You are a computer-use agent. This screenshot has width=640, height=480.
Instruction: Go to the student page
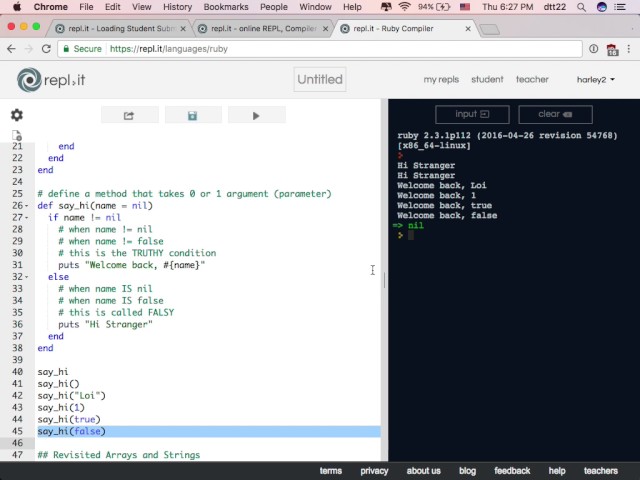[487, 80]
